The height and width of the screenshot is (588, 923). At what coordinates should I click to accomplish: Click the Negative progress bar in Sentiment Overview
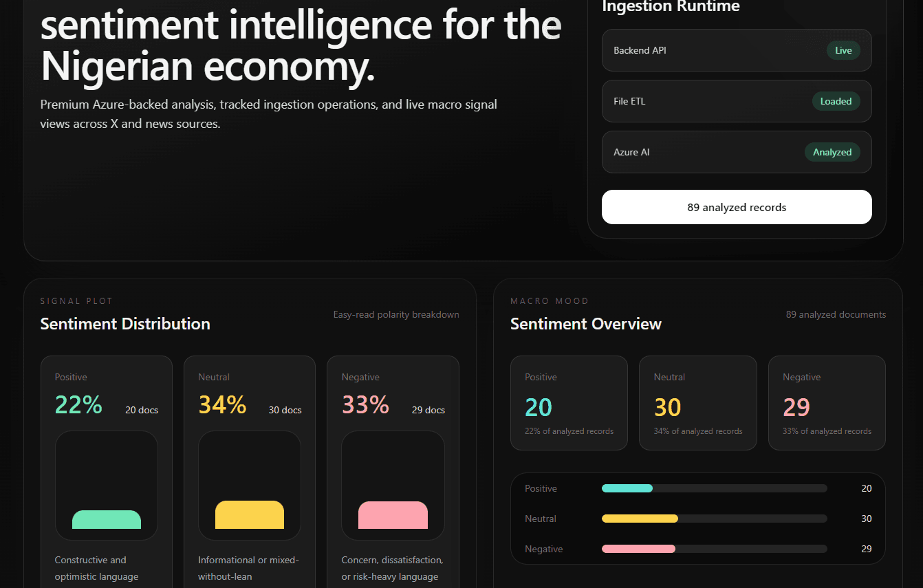(x=715, y=549)
